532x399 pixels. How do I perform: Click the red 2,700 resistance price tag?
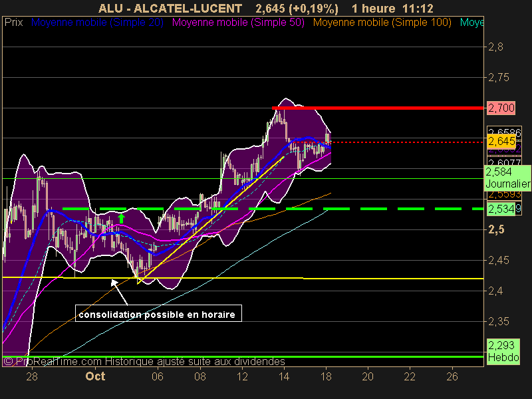(x=501, y=108)
